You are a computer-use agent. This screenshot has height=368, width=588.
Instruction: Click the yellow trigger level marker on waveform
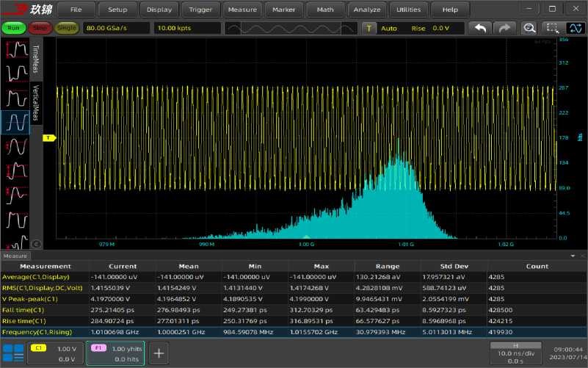point(49,137)
